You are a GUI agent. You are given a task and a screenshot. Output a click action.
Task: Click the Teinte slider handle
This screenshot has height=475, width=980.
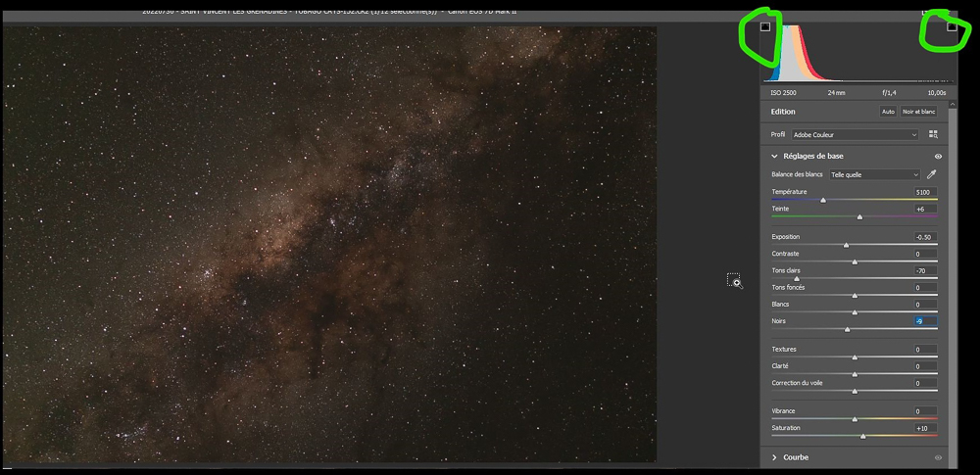point(859,216)
